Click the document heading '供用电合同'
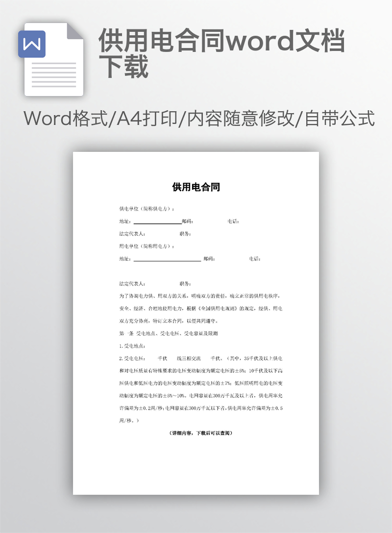Viewport: 392px width, 533px height. (x=196, y=187)
